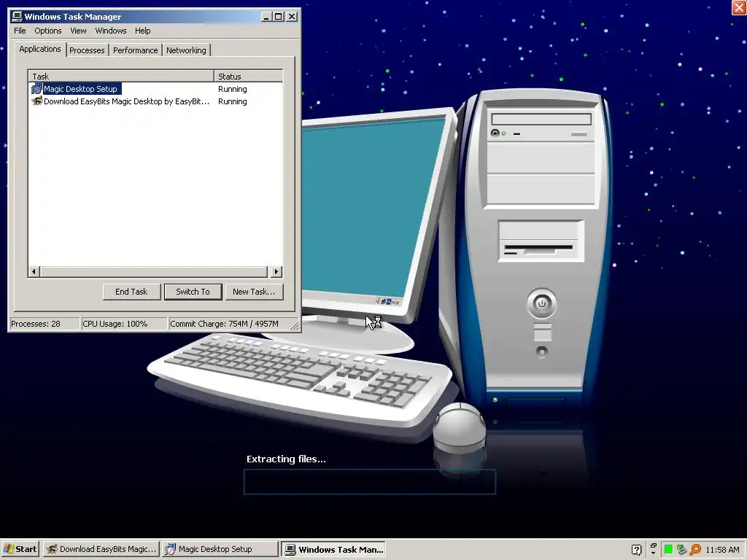Open the View menu
The width and height of the screenshot is (747, 560).
[x=78, y=31]
